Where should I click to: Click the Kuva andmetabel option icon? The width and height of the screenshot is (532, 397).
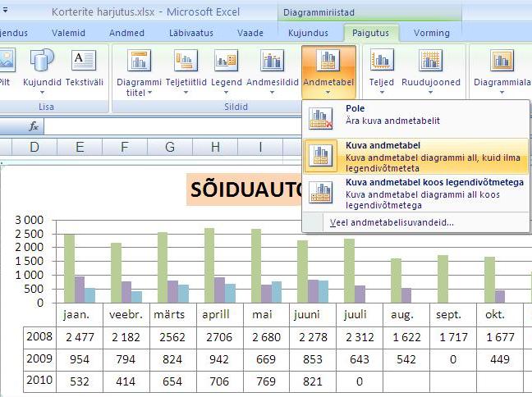[x=320, y=156]
